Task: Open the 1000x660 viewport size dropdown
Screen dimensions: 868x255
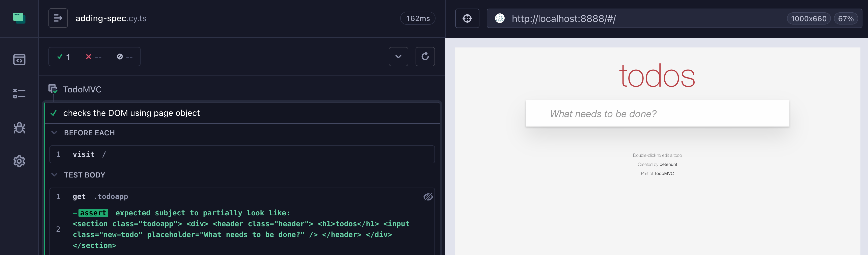Action: tap(809, 18)
